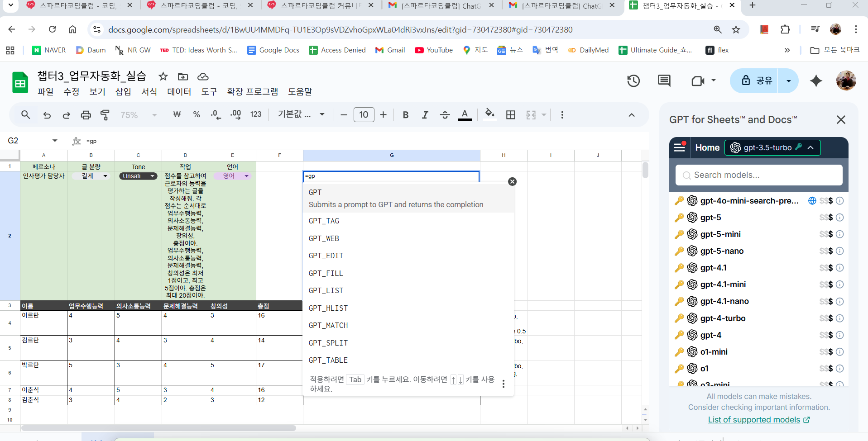Open version history clock icon

pos(633,81)
